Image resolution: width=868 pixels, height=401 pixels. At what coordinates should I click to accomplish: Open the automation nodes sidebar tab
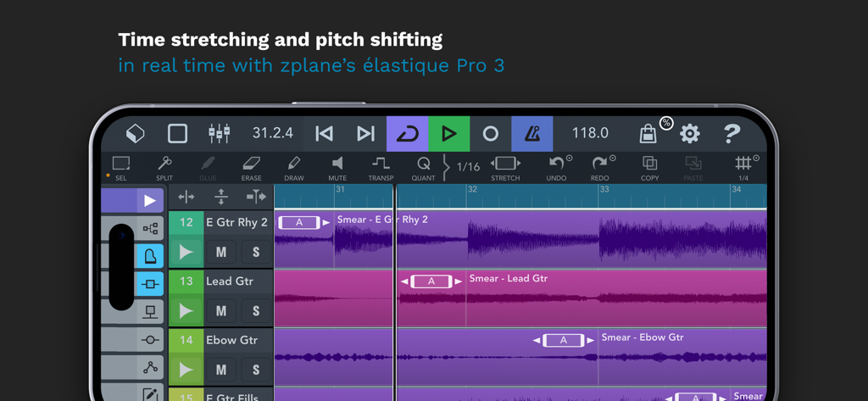150,367
